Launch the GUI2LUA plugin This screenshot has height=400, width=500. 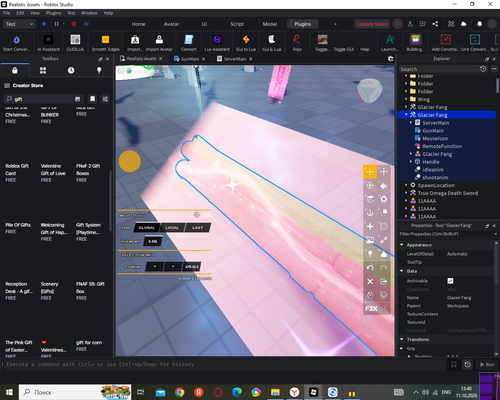(x=75, y=43)
